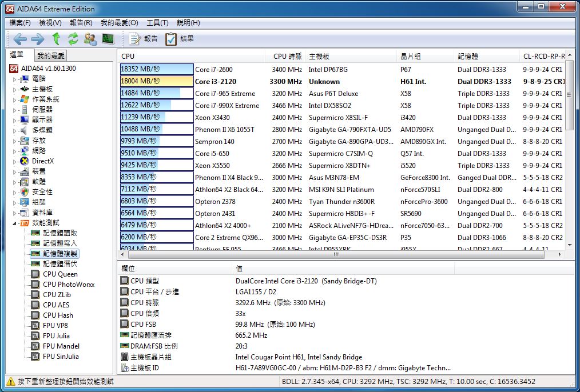
Task: Sort by the 主機板 column header
Action: tap(351, 57)
